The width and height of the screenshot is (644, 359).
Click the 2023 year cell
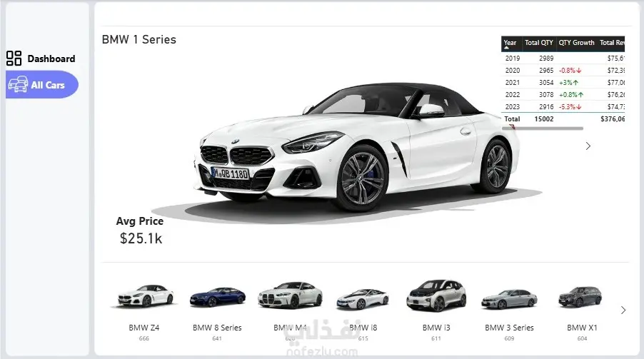[512, 107]
